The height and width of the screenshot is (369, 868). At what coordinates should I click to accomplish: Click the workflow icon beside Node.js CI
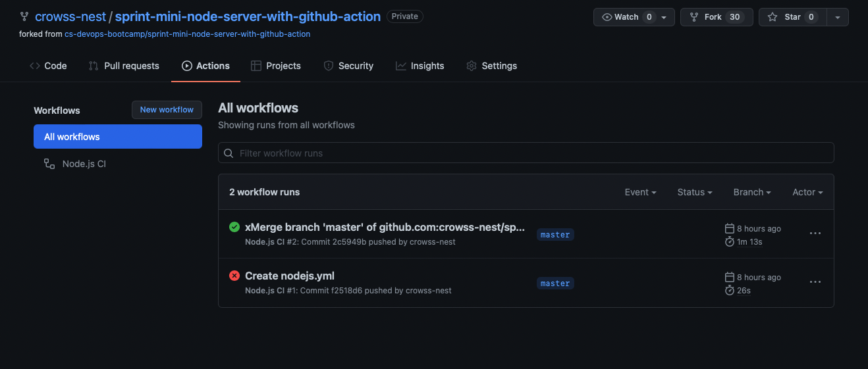pyautogui.click(x=49, y=164)
